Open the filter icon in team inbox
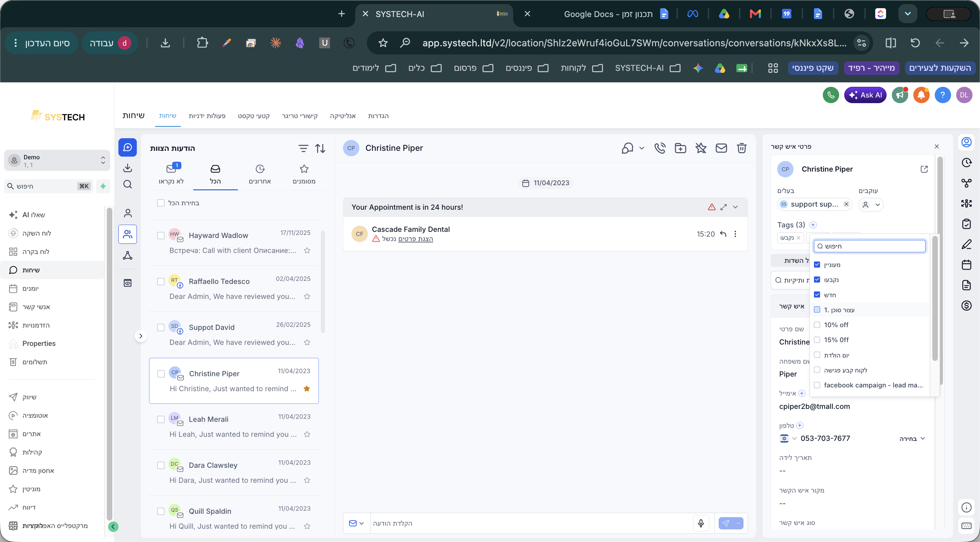Viewport: 980px width, 542px height. (x=303, y=148)
